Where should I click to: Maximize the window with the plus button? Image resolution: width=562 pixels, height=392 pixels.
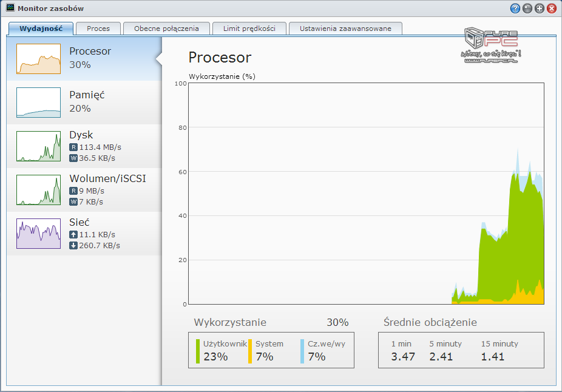pos(540,8)
